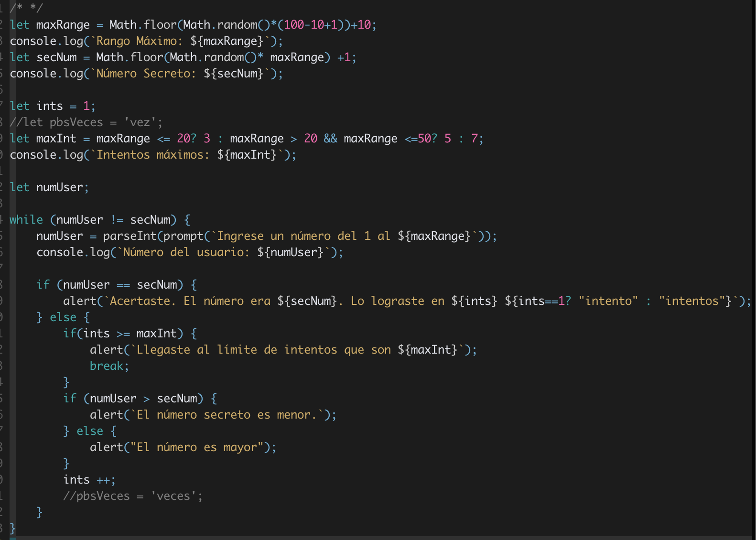
Task: Click the singular "intento" string literal
Action: (x=608, y=301)
